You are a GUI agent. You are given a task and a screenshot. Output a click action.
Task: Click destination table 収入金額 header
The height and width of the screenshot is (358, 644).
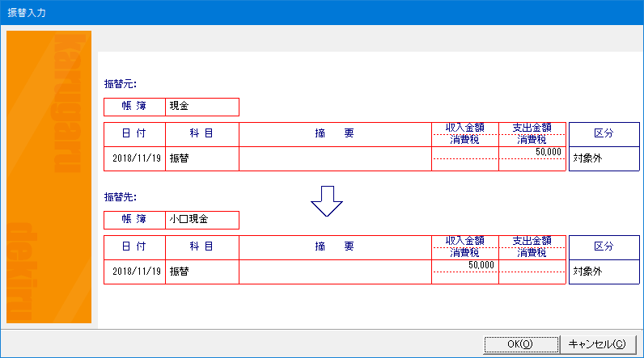point(465,241)
